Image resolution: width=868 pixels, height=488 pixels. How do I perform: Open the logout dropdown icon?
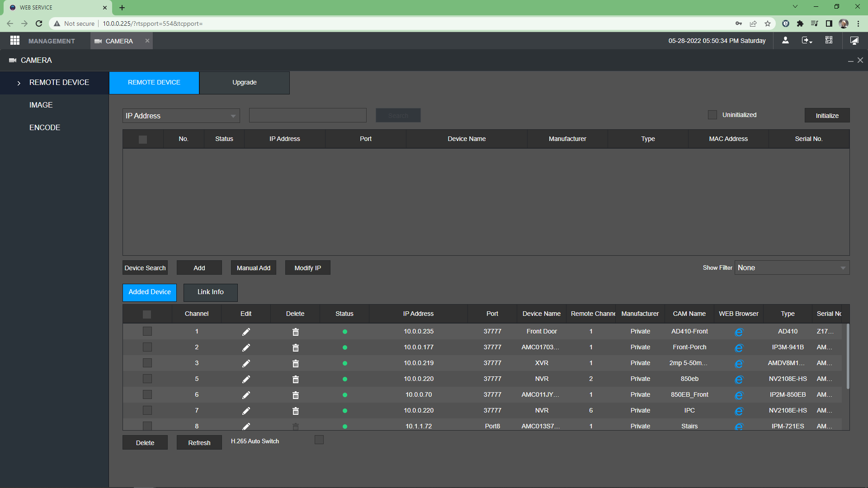pos(807,40)
